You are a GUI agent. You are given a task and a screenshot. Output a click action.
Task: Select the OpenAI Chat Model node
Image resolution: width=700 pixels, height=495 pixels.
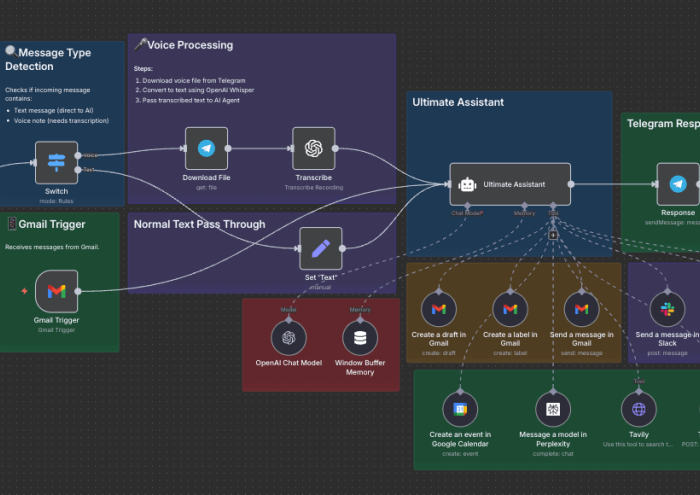[x=288, y=338]
